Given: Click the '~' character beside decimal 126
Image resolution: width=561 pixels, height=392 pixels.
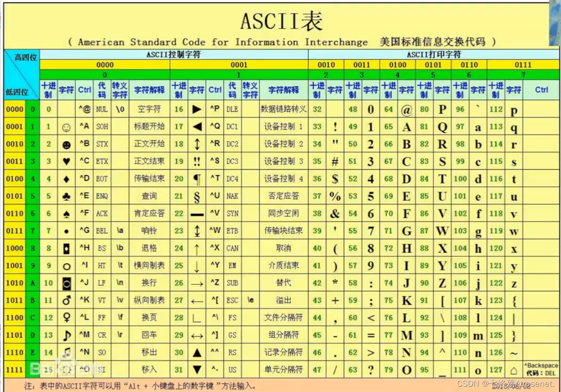Looking at the screenshot, I should click(x=514, y=353).
